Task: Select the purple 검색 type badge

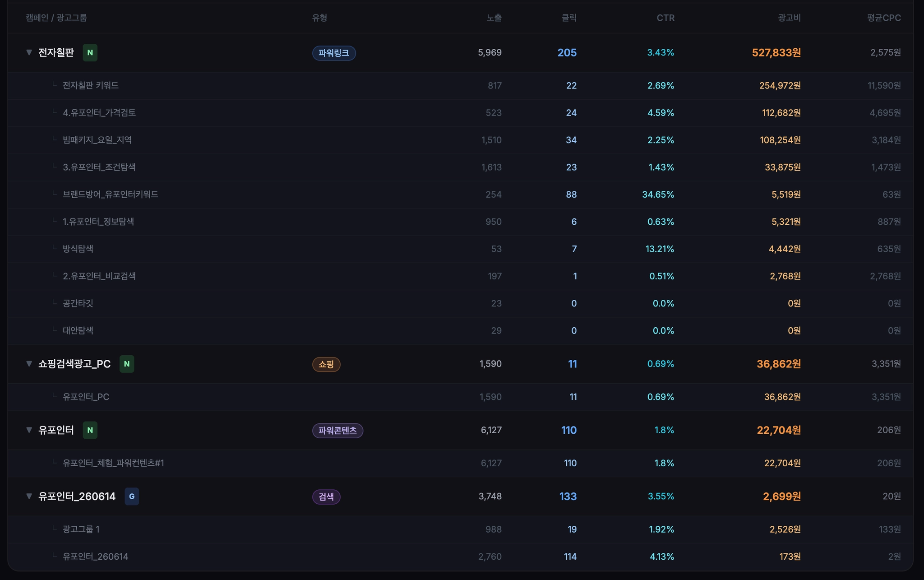Action: click(x=326, y=497)
